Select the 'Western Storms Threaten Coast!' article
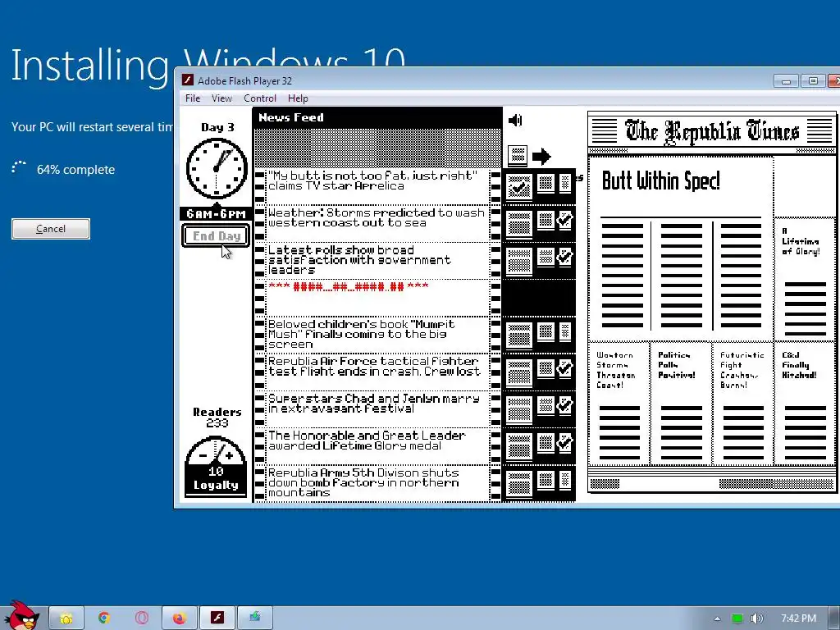Screen dimensions: 840x630 coord(619,404)
